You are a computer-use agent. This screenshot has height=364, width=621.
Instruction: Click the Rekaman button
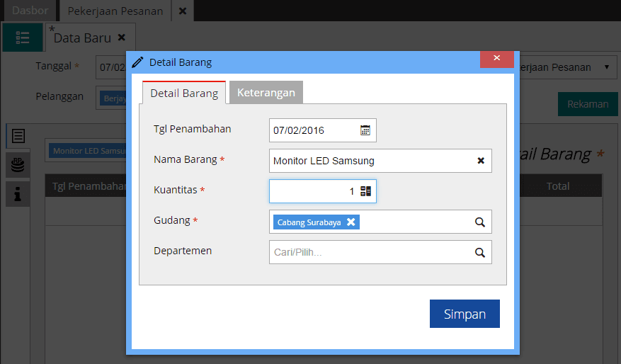(x=588, y=104)
